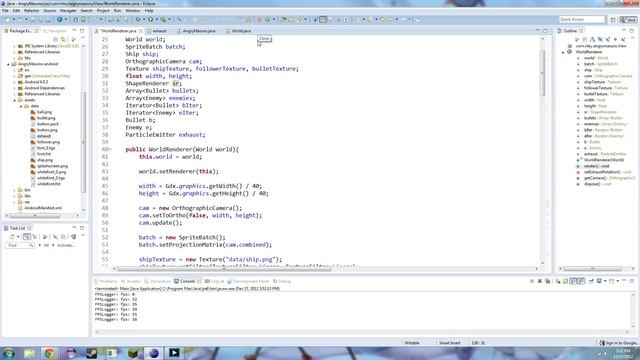This screenshot has width=640, height=360.
Task: Click the green Run toolbar button
Action: tap(151, 19)
